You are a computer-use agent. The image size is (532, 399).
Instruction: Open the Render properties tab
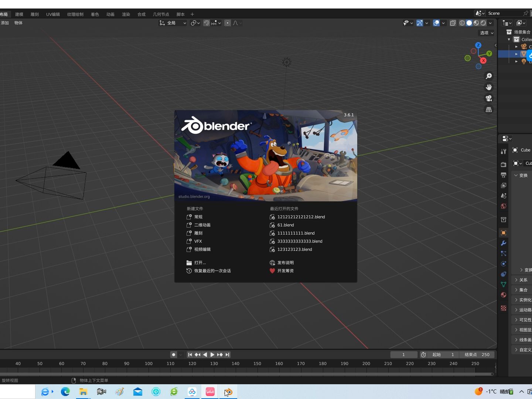click(x=503, y=164)
